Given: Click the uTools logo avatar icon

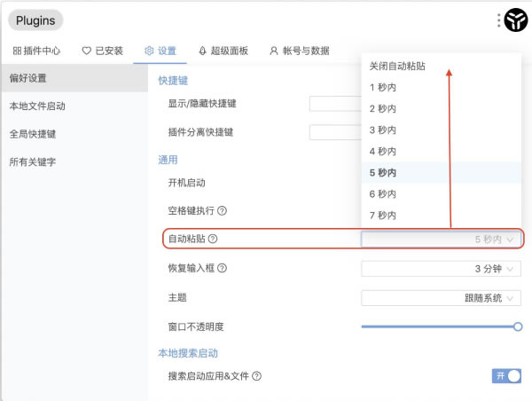Looking at the screenshot, I should click(516, 21).
